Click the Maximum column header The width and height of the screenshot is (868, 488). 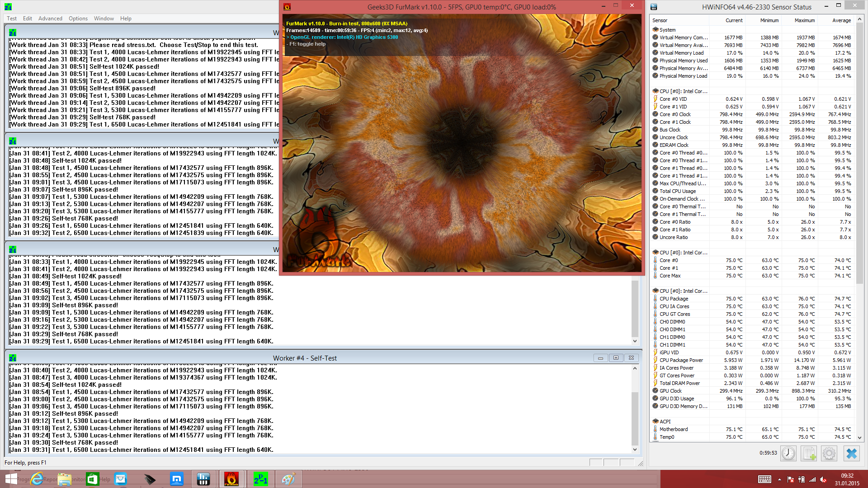[804, 20]
